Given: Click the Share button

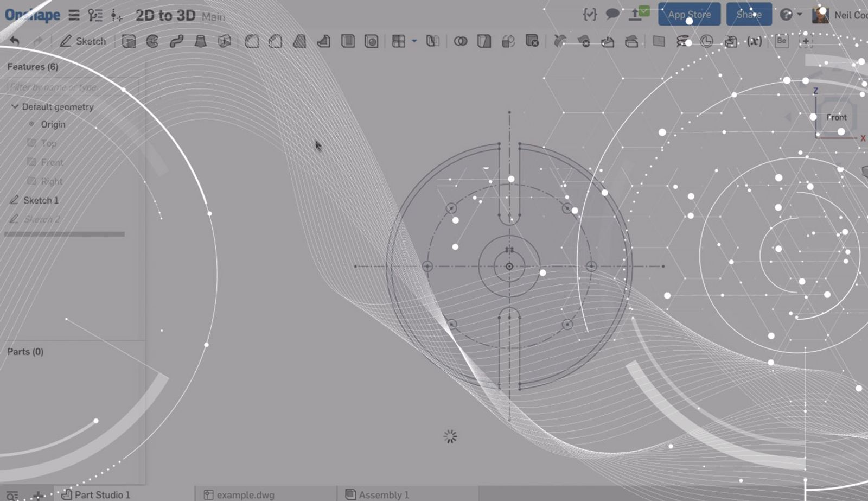Looking at the screenshot, I should coord(749,15).
